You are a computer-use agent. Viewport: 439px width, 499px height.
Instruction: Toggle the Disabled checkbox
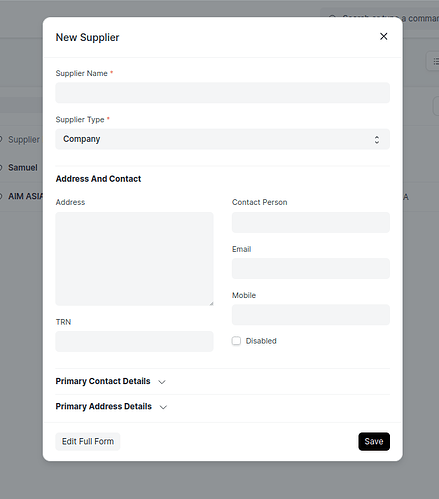(x=236, y=341)
